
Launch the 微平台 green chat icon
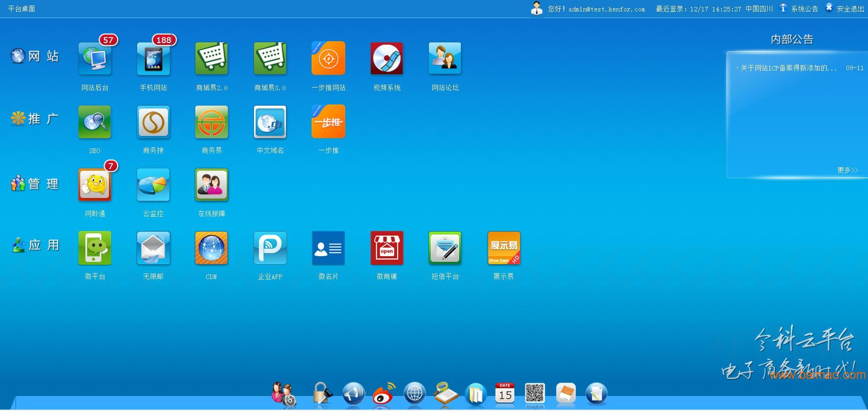click(x=95, y=248)
